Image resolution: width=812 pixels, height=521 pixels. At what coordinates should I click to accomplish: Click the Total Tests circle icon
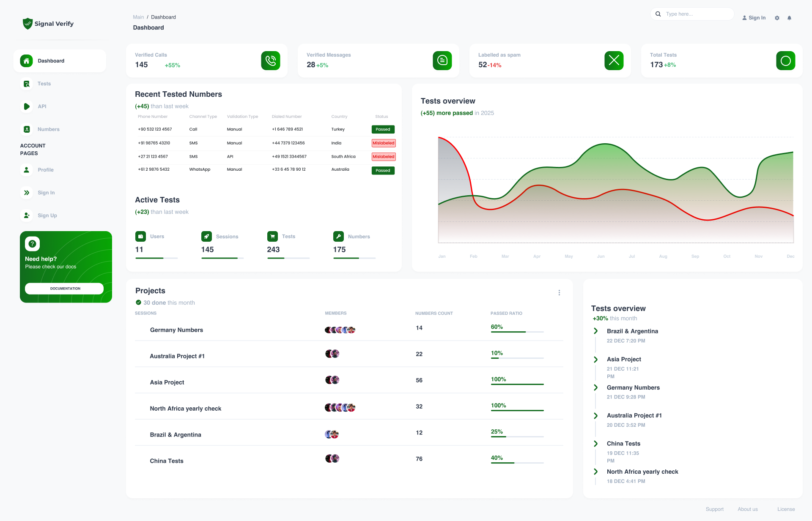coord(785,60)
